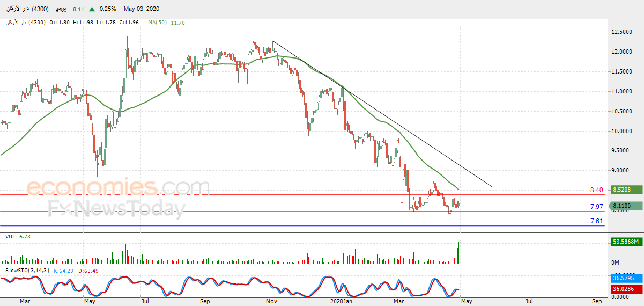Click the last price 8.11 in header
Image resolution: width=644 pixels, height=306 pixels.
click(78, 9)
